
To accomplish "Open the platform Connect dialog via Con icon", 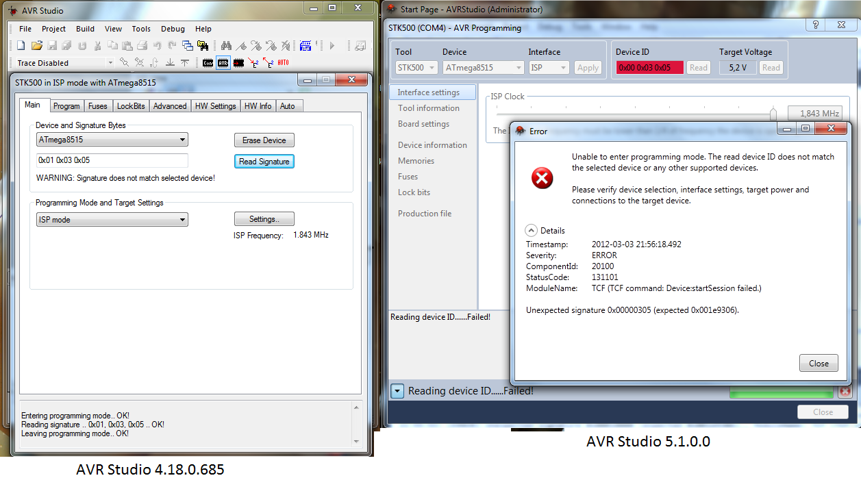I will (208, 62).
